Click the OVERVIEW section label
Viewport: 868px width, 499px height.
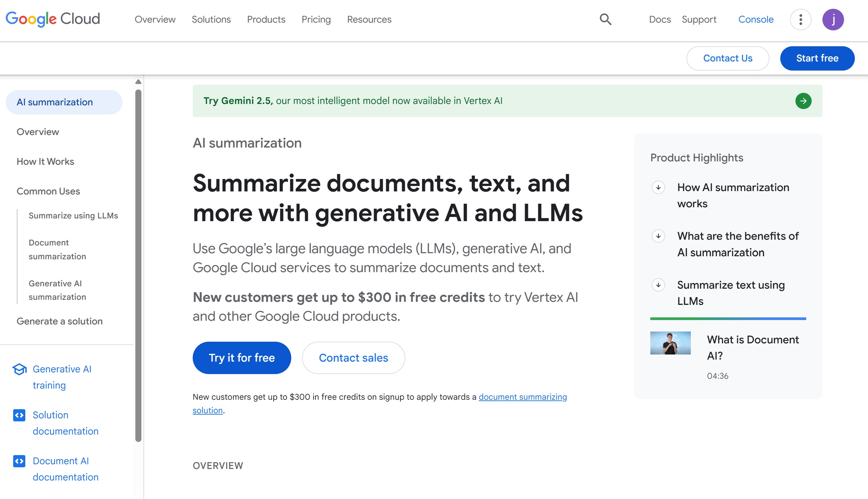(218, 466)
